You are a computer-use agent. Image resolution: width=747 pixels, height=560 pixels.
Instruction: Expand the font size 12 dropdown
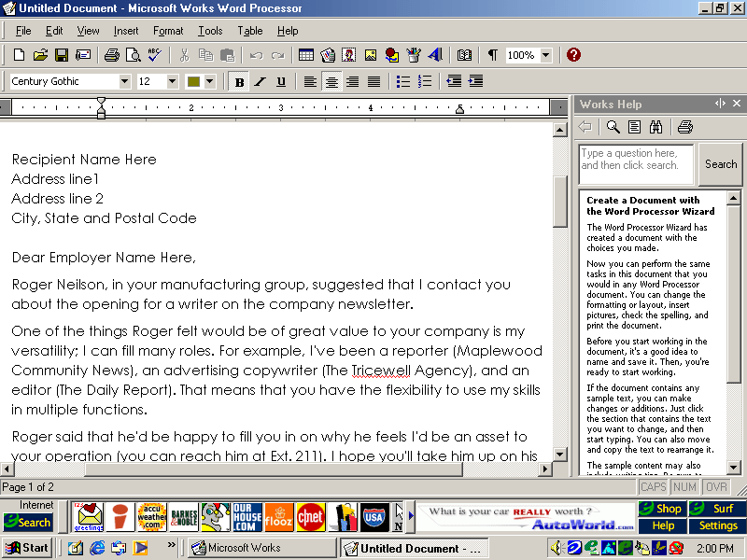(172, 81)
